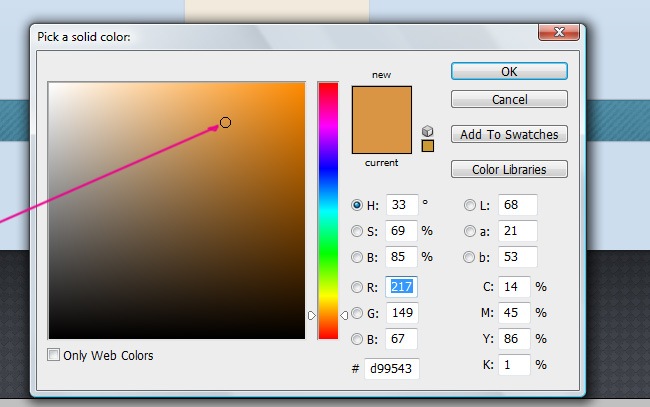Click the circular marker in color field

[x=225, y=122]
